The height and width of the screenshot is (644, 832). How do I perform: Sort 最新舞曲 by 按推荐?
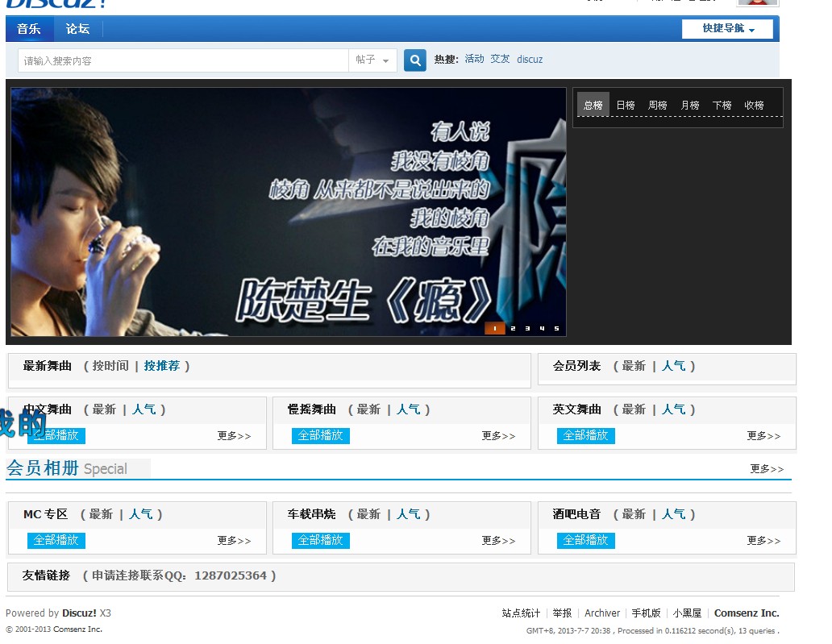162,365
